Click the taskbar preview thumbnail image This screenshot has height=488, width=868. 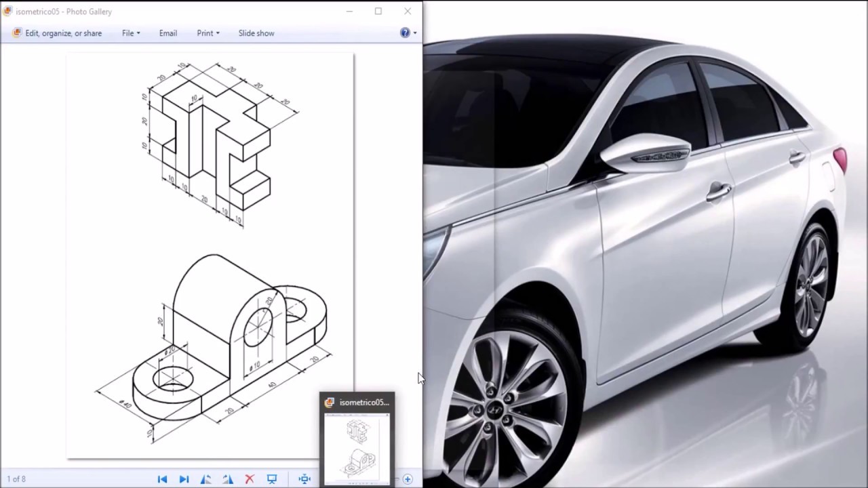pos(357,449)
